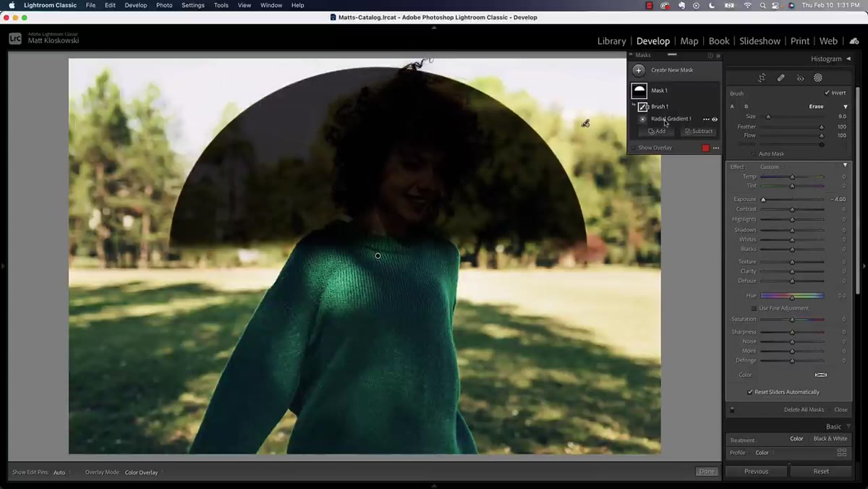
Task: Click the Evernote elephant menu bar icon
Action: [x=681, y=5]
